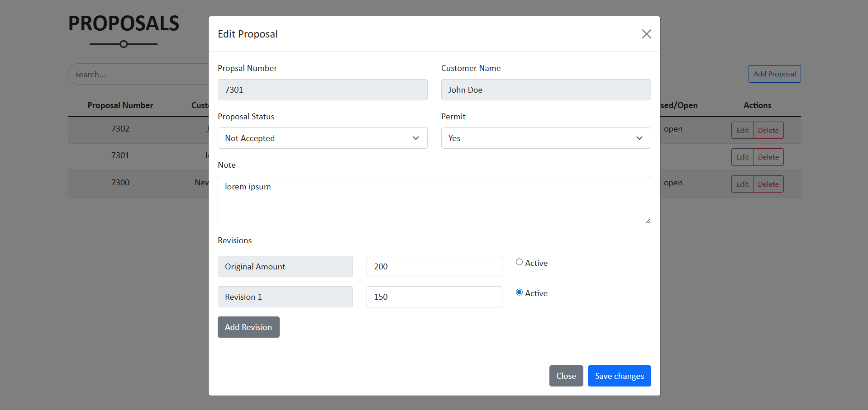Select Active radio for Original Amount
The image size is (868, 410).
(x=519, y=262)
